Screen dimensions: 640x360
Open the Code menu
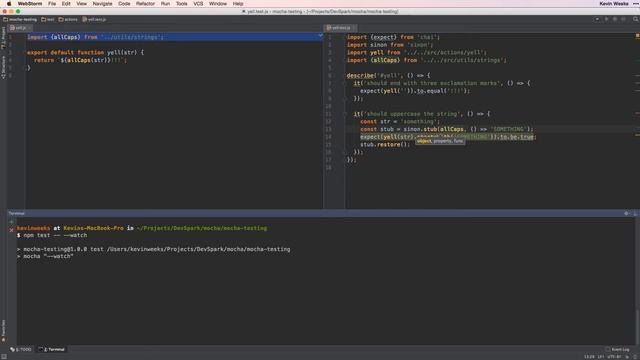click(x=124, y=4)
